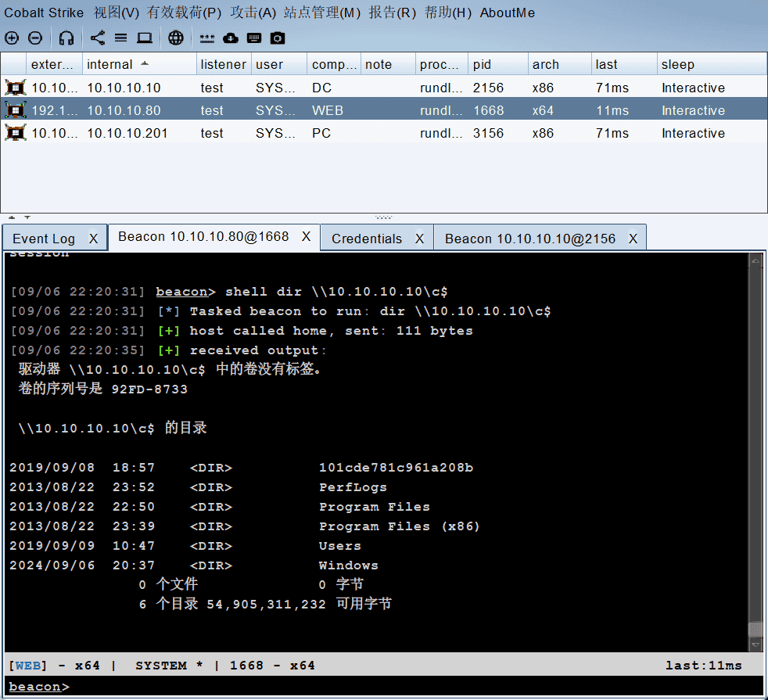
Task: Show target table via laptop icon
Action: click(x=145, y=38)
